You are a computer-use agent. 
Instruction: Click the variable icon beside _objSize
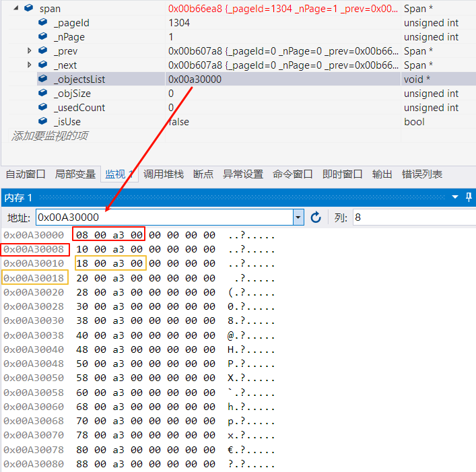point(43,94)
